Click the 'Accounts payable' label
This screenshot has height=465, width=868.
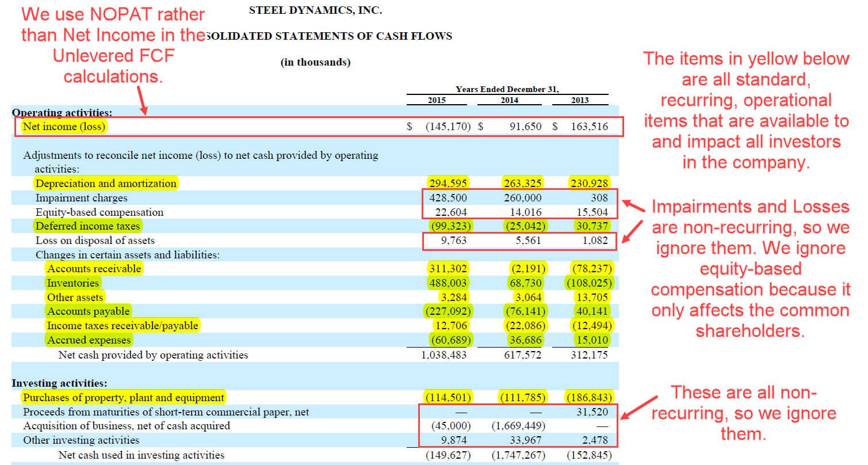click(x=89, y=311)
